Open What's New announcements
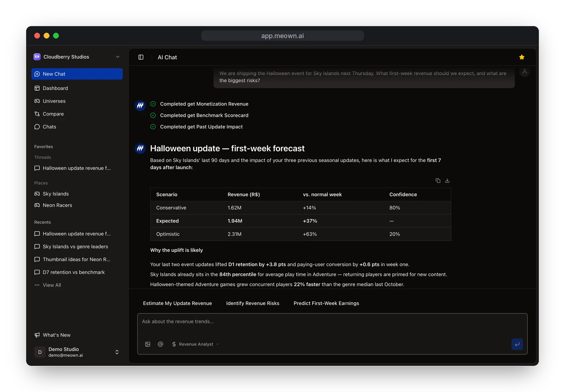This screenshot has width=565, height=392. (77, 335)
